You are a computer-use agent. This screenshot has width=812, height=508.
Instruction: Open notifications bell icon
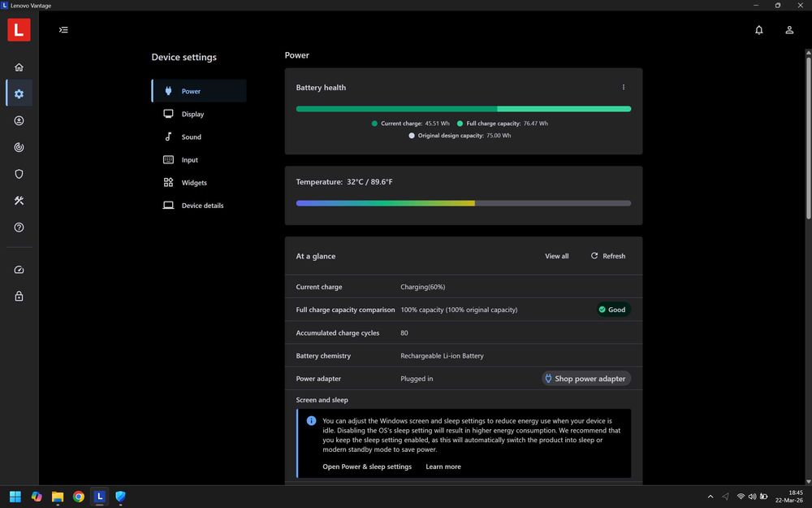coord(758,30)
